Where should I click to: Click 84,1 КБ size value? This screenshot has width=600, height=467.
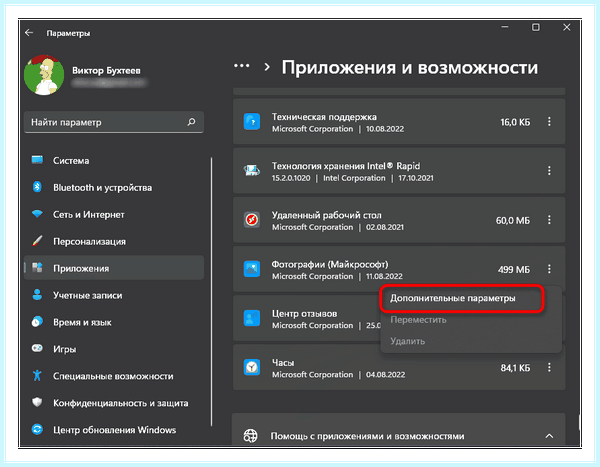click(515, 368)
